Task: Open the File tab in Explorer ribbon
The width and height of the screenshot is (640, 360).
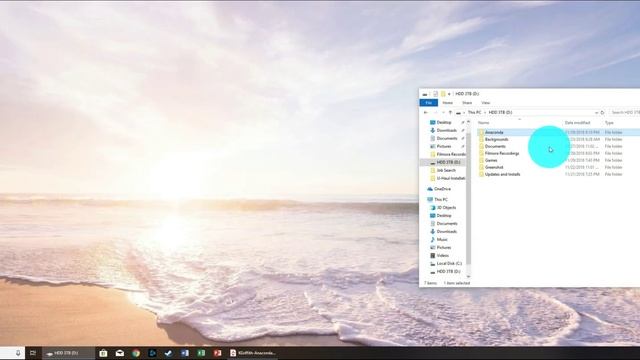Action: (x=429, y=103)
